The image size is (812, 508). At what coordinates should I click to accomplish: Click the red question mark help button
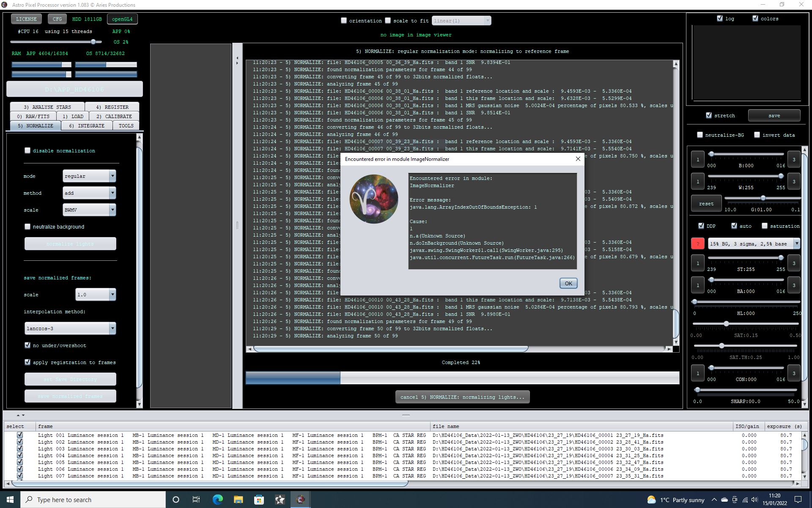tap(697, 243)
